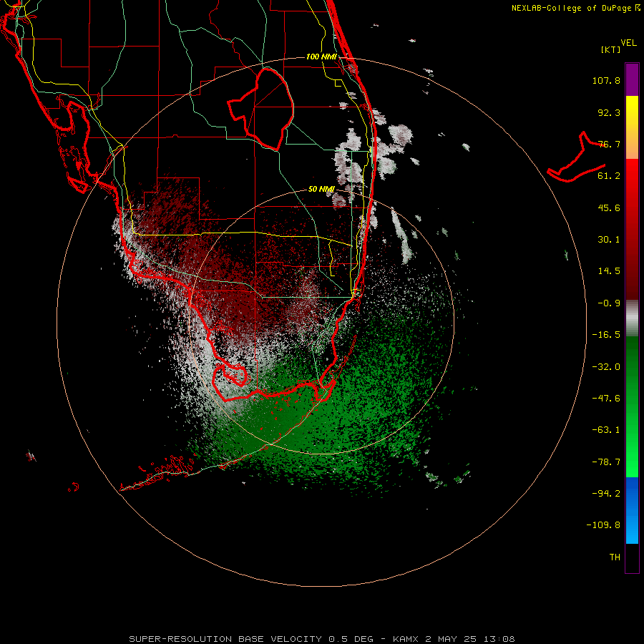This screenshot has height=644, width=644.
Task: Click the red Grand Bahama island outline
Action: click(577, 157)
